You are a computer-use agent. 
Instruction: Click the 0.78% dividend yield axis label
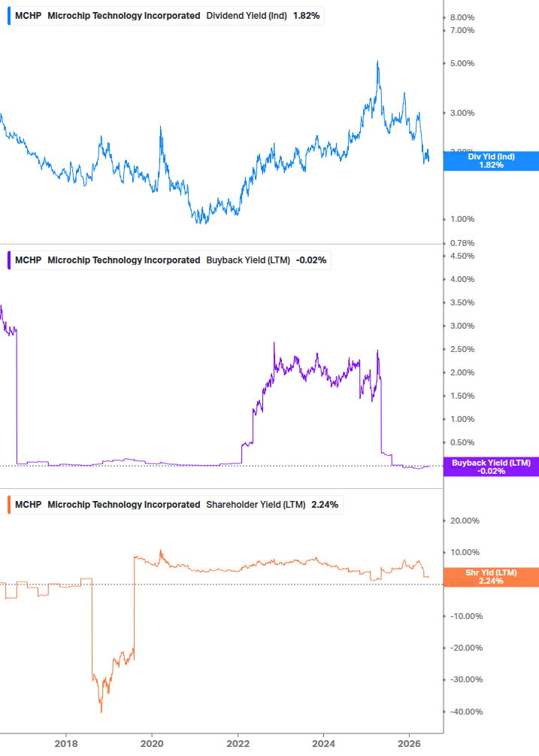click(x=462, y=244)
